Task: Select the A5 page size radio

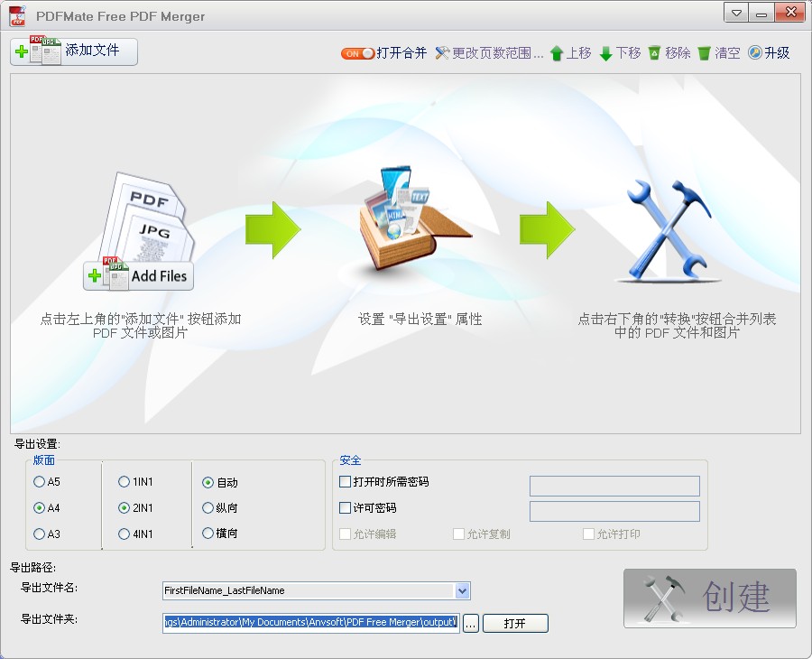Action: (39, 482)
